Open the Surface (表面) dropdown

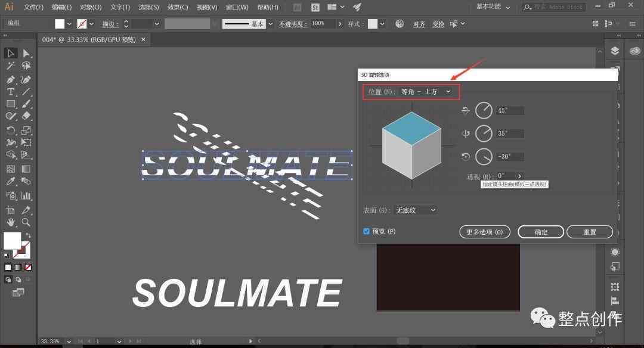[415, 210]
